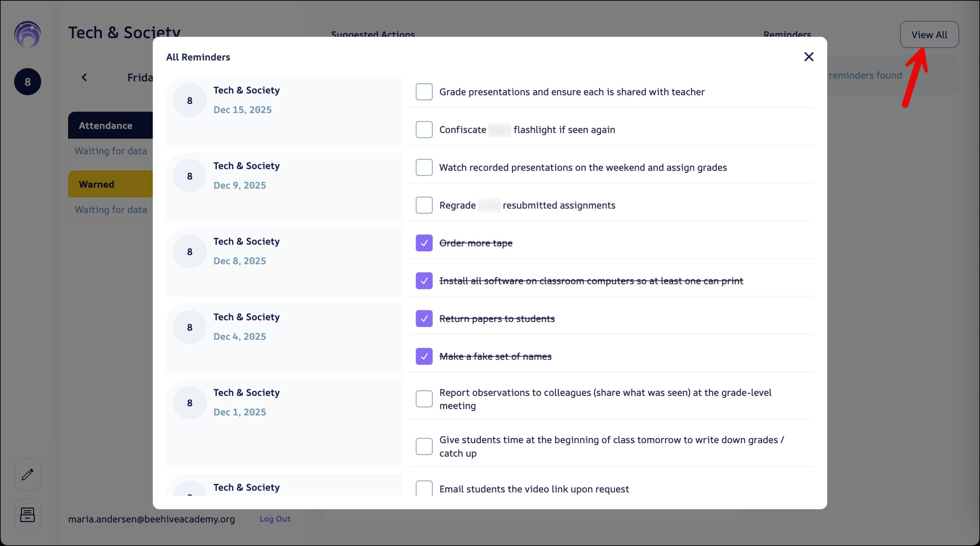Click the 8 badge beside Dec 9, 2025
This screenshot has width=980, height=546.
[x=189, y=176]
